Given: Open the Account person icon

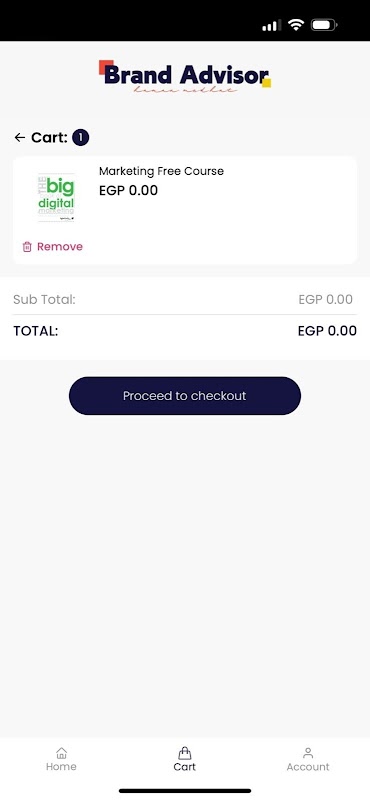Looking at the screenshot, I should click(x=308, y=753).
